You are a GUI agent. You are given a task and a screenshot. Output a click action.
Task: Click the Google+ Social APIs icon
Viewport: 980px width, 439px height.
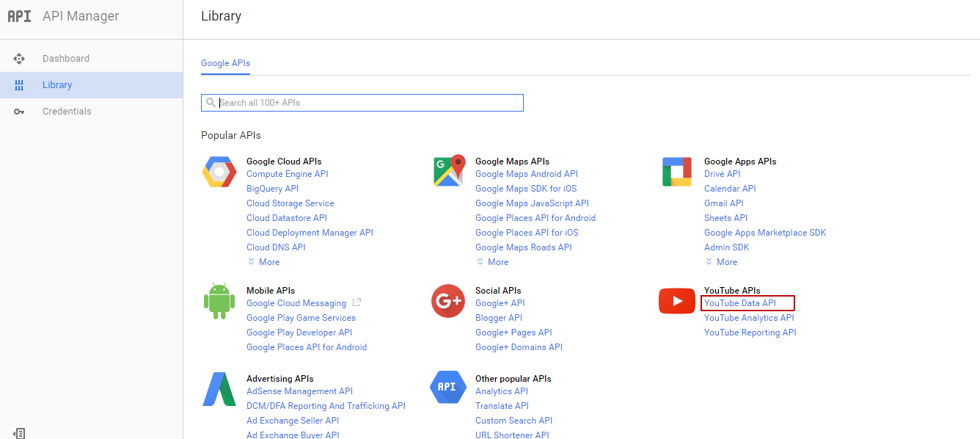point(448,301)
